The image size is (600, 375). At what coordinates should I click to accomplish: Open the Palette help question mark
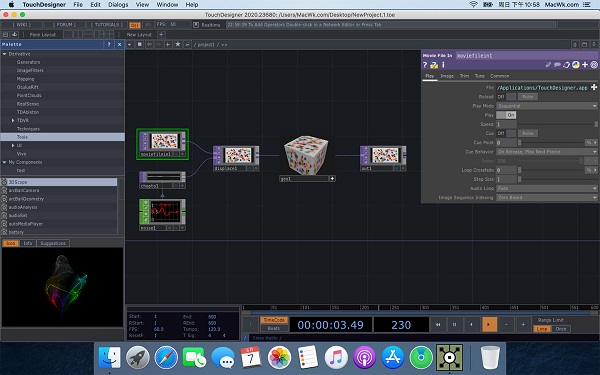(109, 44)
